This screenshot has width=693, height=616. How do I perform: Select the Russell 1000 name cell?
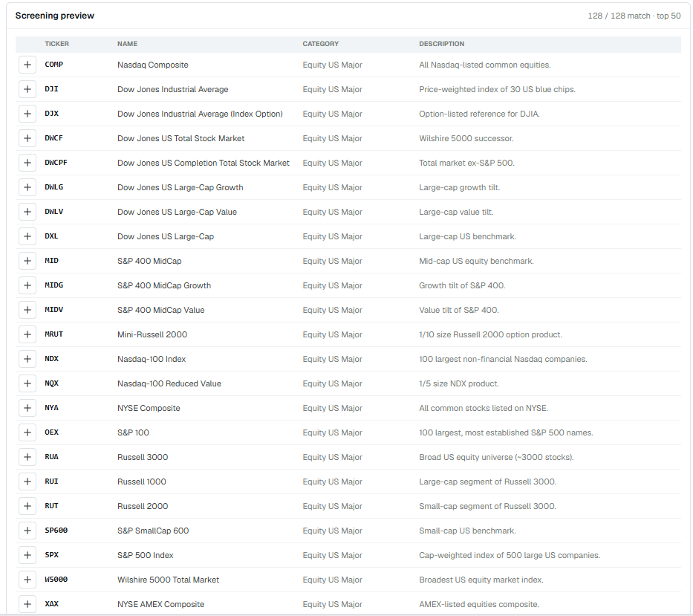coord(142,482)
